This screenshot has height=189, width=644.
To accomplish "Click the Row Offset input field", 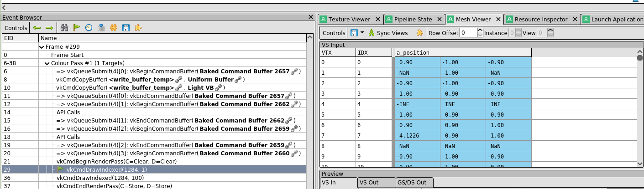I will [468, 33].
